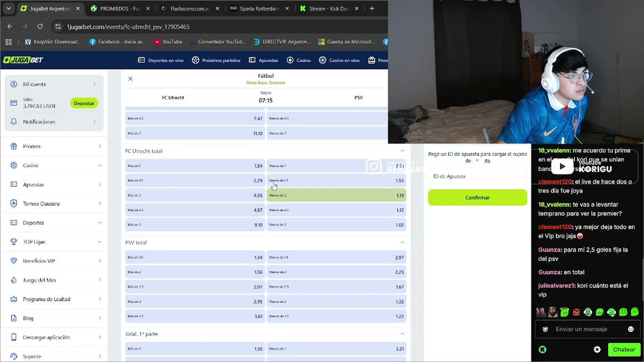Click the Juego del Mes icon
The height and width of the screenshot is (362, 644).
[x=14, y=280]
